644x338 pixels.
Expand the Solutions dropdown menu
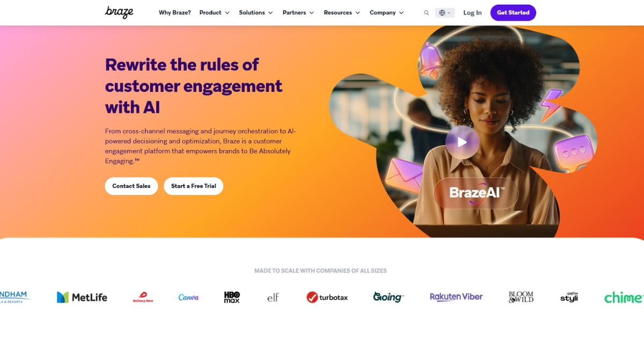tap(256, 13)
